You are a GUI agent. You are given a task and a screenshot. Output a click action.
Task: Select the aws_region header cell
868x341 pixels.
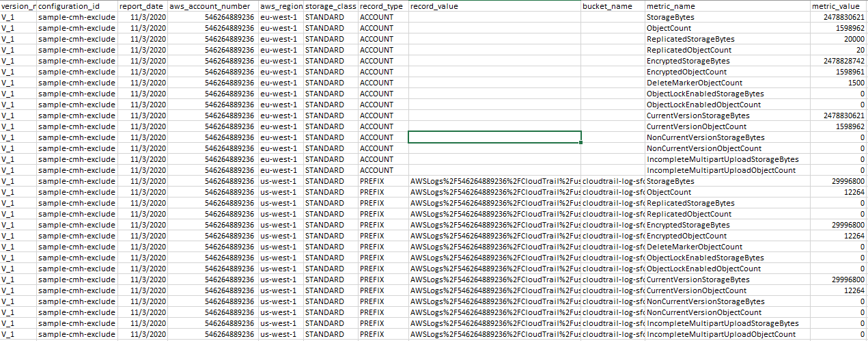(x=280, y=6)
